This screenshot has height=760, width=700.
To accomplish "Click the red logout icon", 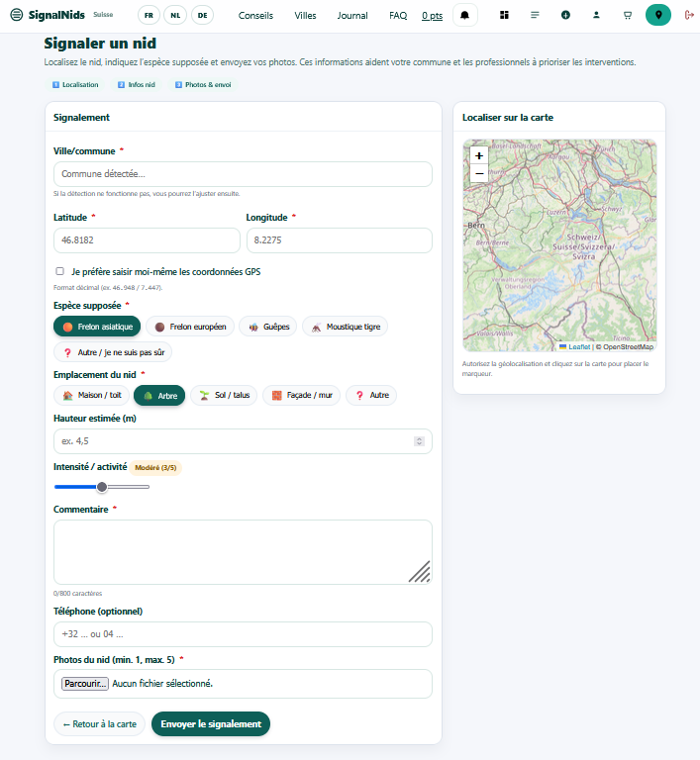I will (689, 16).
